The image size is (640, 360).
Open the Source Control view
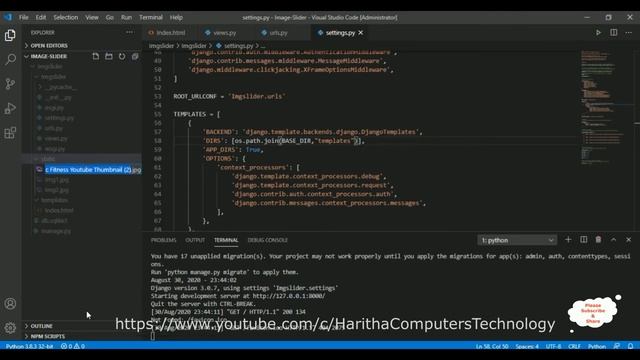[x=10, y=84]
